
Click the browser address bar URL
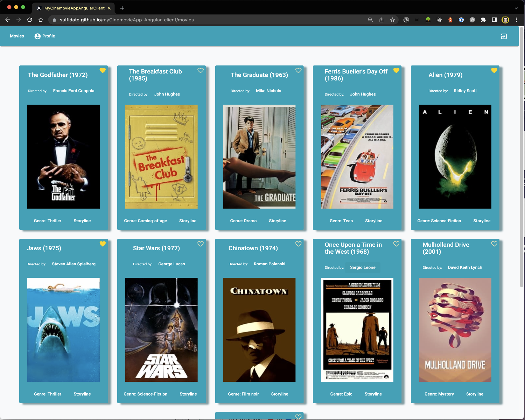(x=127, y=20)
